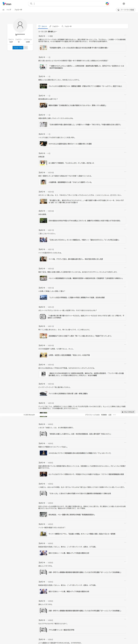Open プライバシーと Cookie footer link
Screen dimensions: 138x644
point(92,415)
